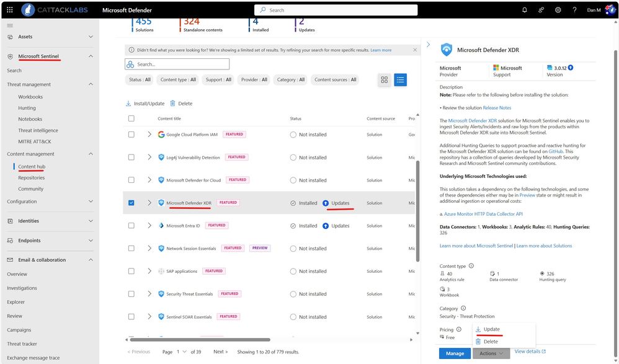This screenshot has width=619, height=364.
Task: Open page number dropdown
Action: click(x=182, y=352)
